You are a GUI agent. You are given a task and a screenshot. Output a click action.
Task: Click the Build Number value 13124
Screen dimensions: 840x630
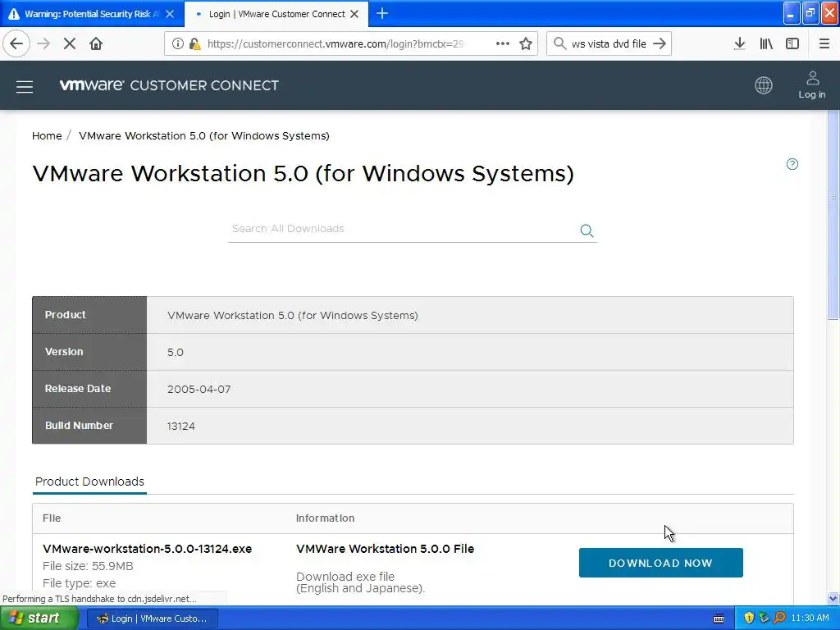tap(181, 426)
